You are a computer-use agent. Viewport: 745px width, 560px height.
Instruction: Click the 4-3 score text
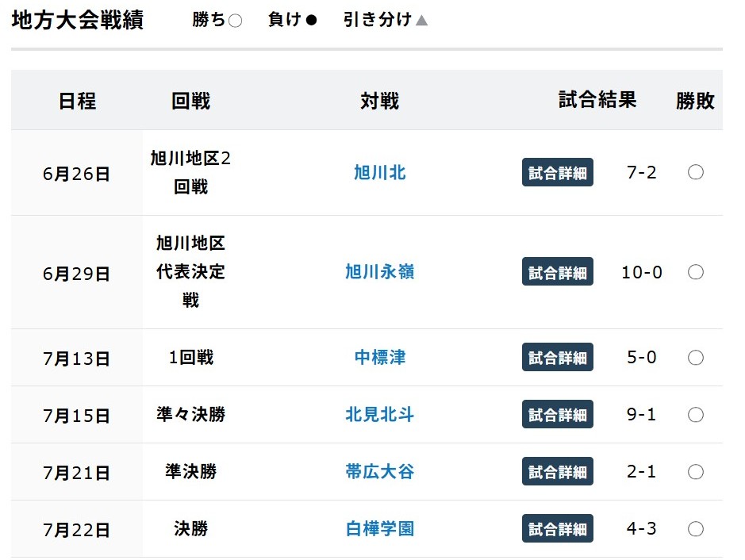[x=641, y=528]
